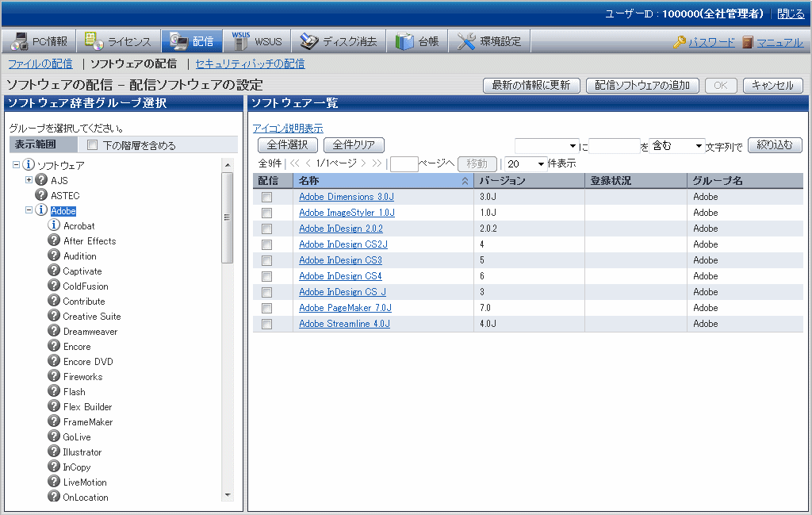The height and width of the screenshot is (515, 812).
Task: Click the キャンセル button
Action: (x=772, y=86)
